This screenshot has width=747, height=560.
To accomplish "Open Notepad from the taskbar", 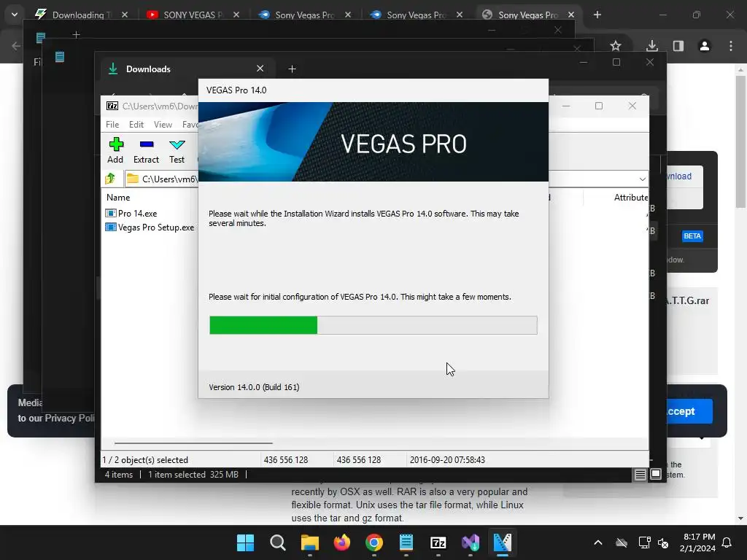I will pyautogui.click(x=406, y=542).
